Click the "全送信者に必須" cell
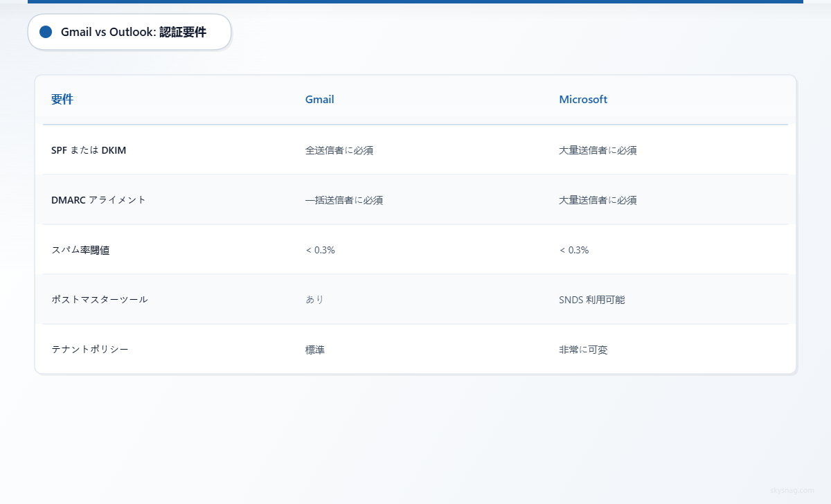This screenshot has height=504, width=831. 339,150
